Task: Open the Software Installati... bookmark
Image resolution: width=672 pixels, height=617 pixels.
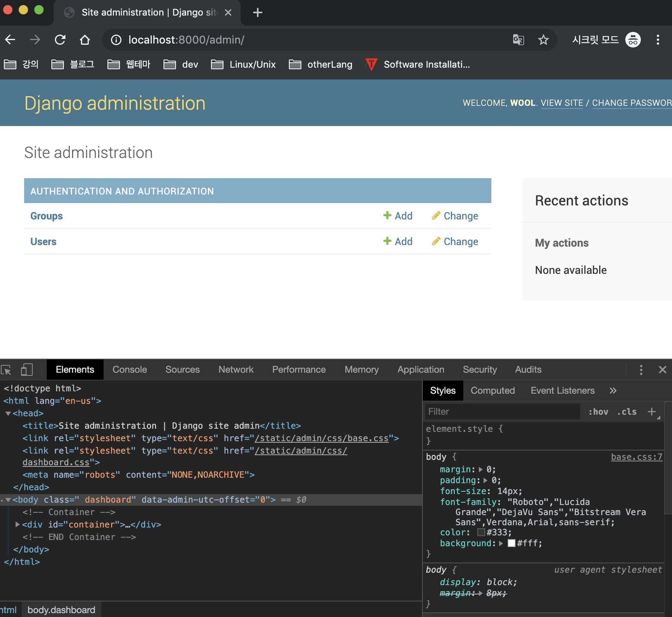Action: coord(417,64)
